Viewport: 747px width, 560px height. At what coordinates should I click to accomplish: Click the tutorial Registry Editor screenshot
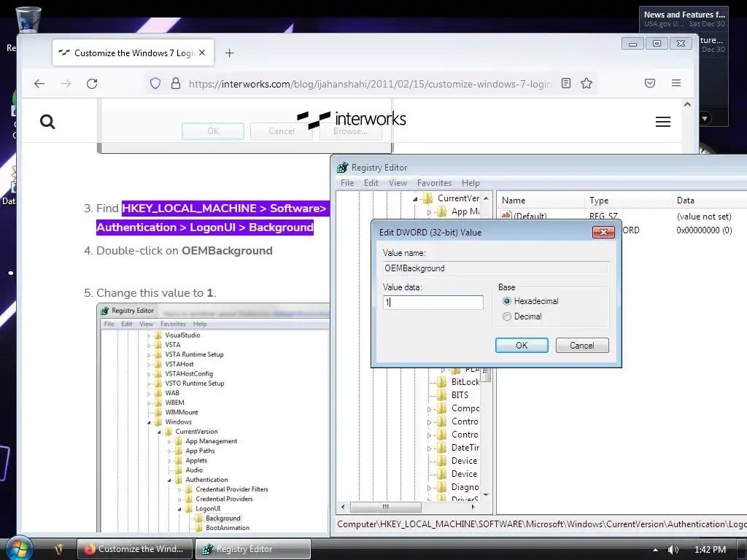(214, 418)
